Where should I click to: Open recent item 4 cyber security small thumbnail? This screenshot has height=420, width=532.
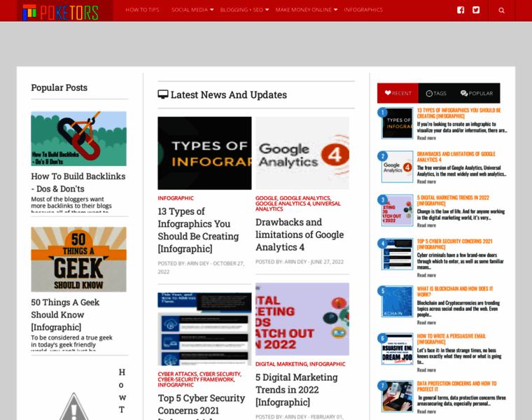398,254
